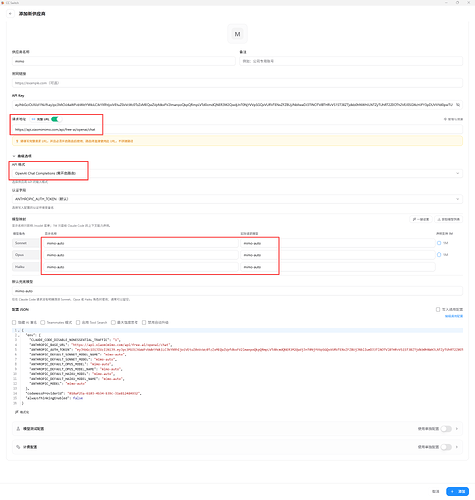Click the link icon of proxy config section

click(x=18, y=447)
